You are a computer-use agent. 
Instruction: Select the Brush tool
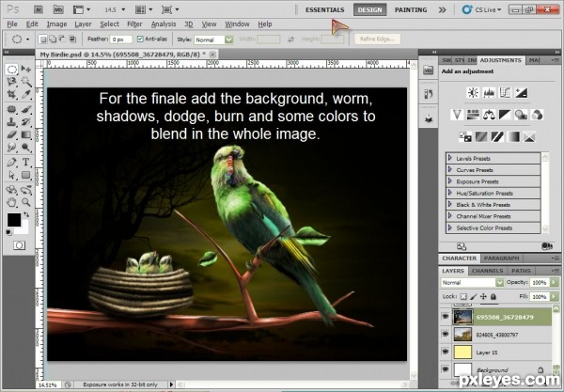[x=26, y=109]
